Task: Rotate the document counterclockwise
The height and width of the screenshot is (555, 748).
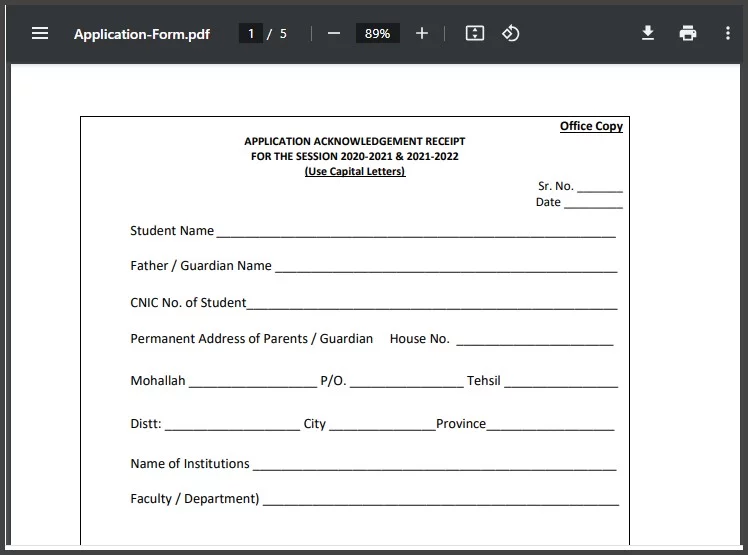Action: [x=510, y=33]
